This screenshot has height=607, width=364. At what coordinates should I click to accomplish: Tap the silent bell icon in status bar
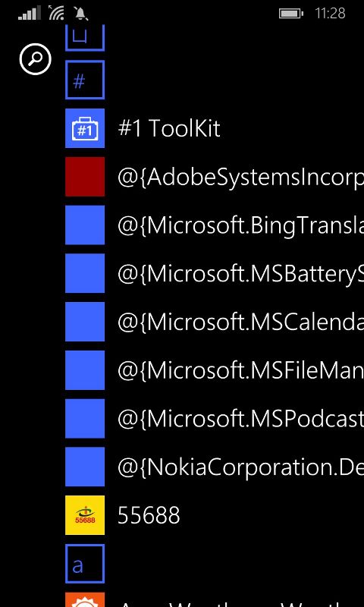point(81,14)
